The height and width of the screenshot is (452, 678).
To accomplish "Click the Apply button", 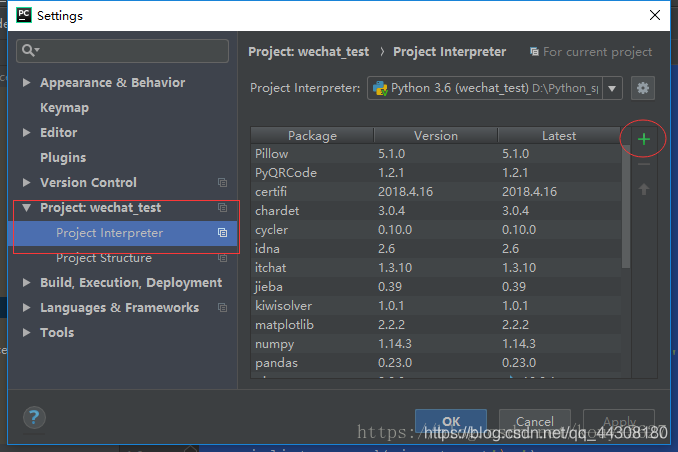I will click(x=619, y=421).
